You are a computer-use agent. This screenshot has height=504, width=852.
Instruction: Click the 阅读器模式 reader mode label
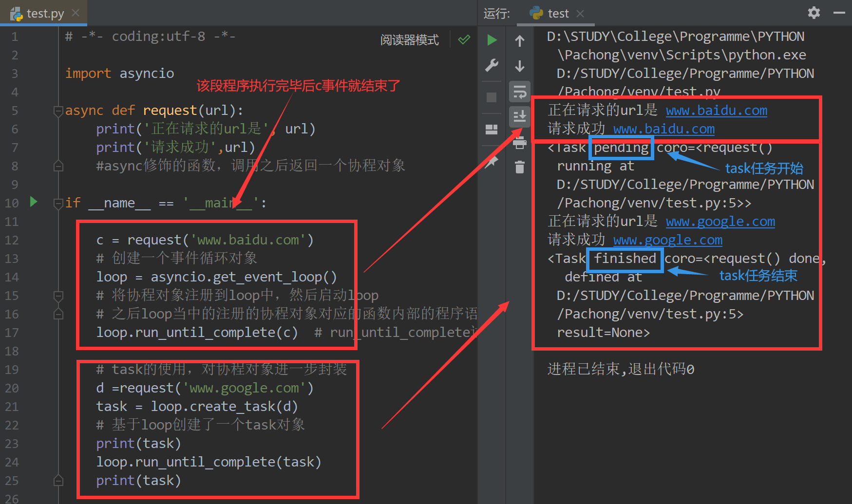pos(409,40)
